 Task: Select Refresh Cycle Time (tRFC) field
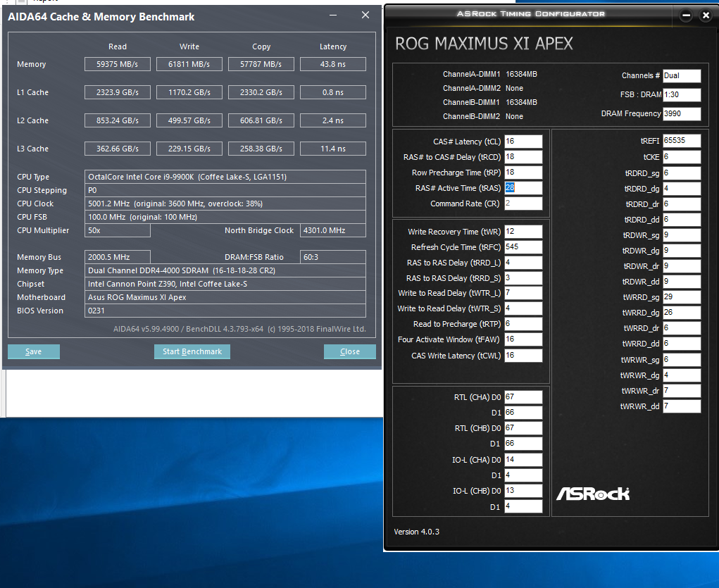pyautogui.click(x=523, y=247)
